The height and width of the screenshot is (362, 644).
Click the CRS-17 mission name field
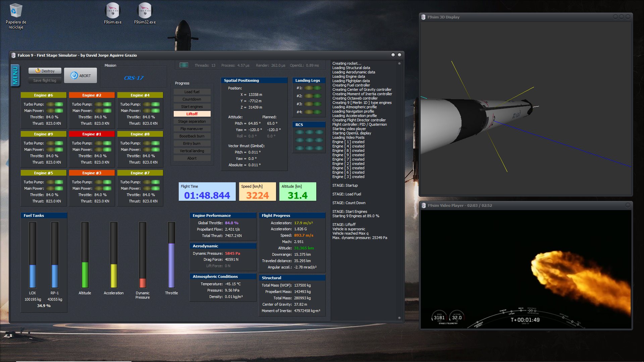(133, 78)
